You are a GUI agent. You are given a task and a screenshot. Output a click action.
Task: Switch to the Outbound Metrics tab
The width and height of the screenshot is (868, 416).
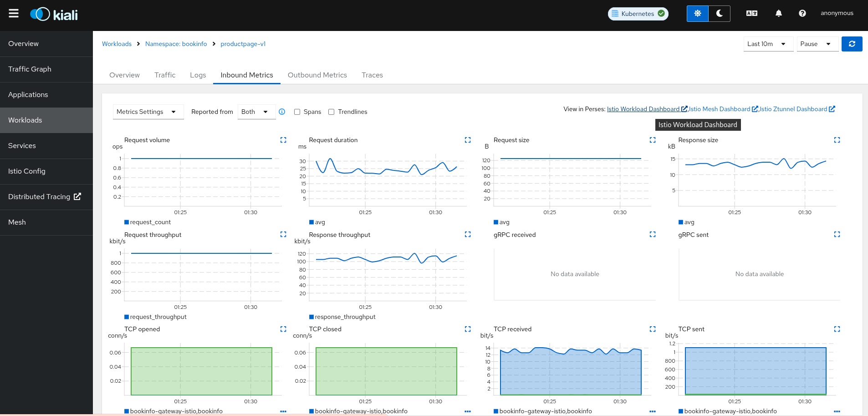317,75
